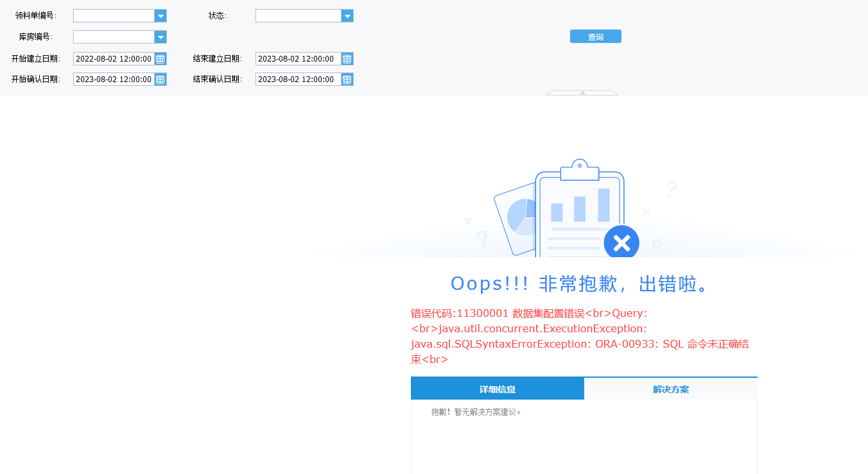Image resolution: width=868 pixels, height=474 pixels.
Task: Open the 领料单编号 dropdown arrow
Action: click(161, 16)
